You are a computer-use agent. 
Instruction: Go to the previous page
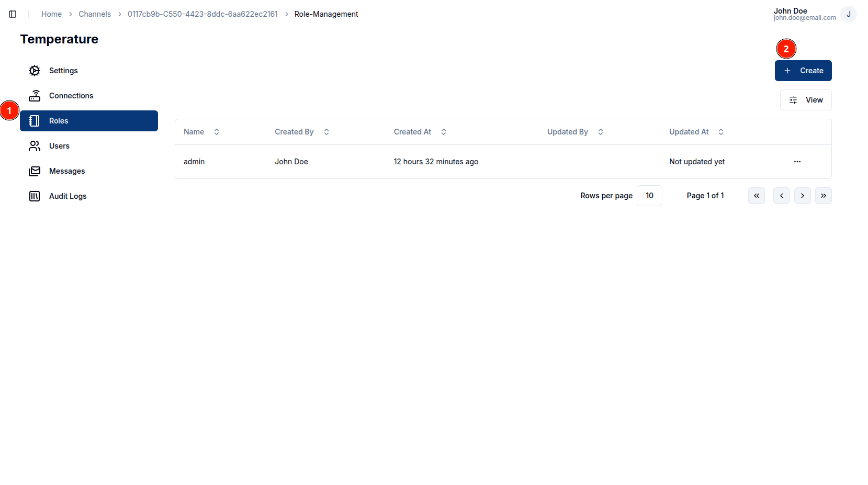(782, 196)
